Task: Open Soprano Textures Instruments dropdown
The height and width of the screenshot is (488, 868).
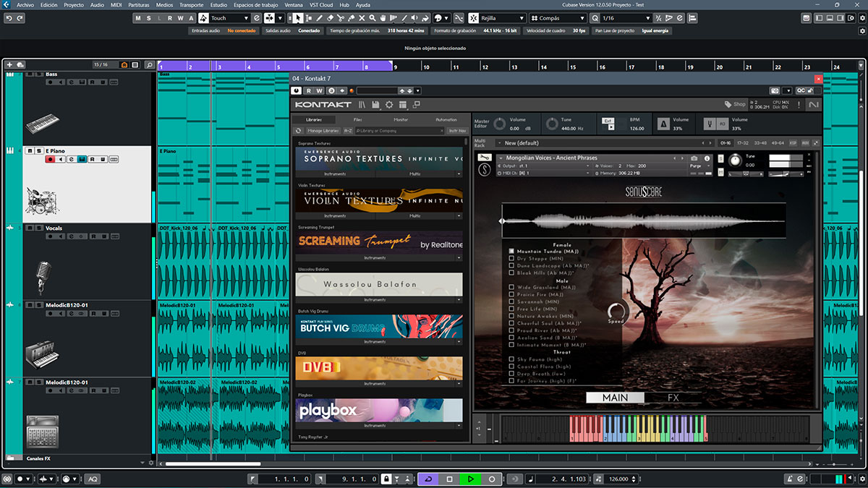Action: (x=334, y=174)
